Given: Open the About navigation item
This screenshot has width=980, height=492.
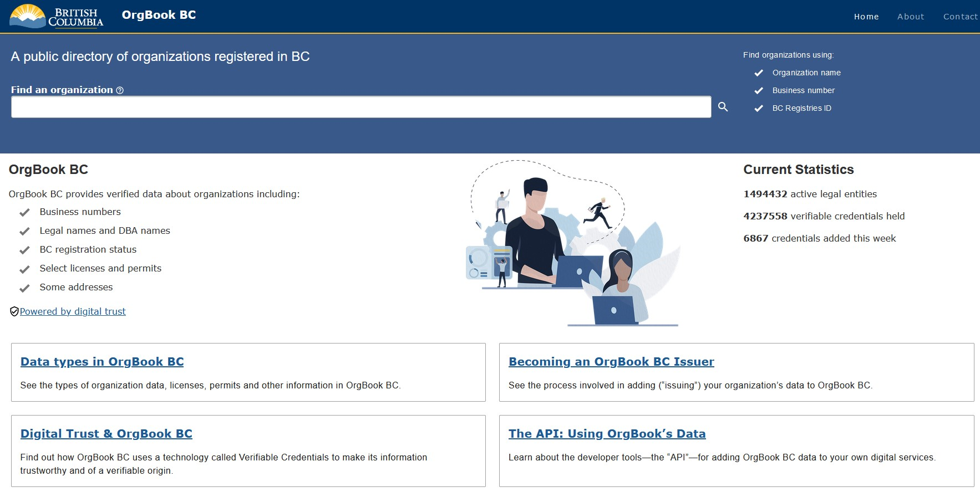Looking at the screenshot, I should click(911, 17).
